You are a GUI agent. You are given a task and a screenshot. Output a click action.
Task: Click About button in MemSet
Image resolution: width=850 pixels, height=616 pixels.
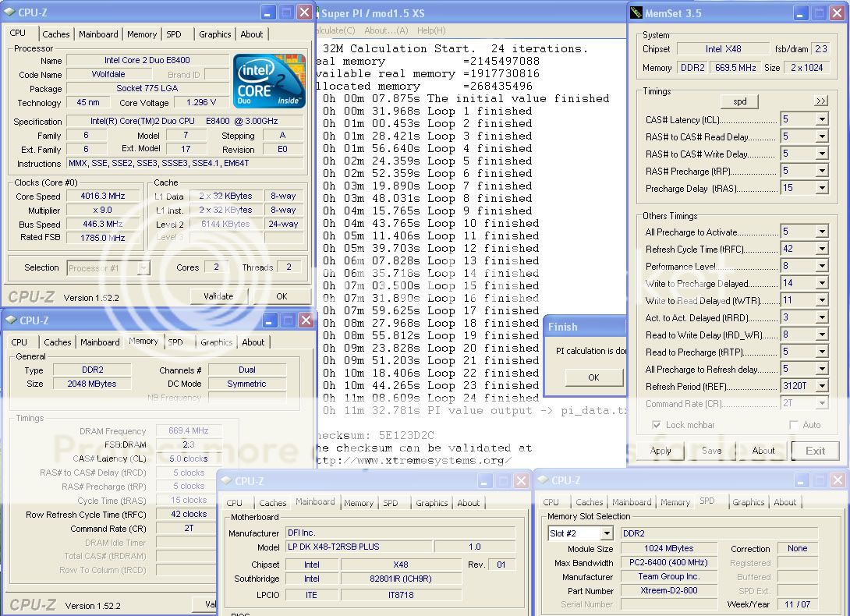point(763,450)
